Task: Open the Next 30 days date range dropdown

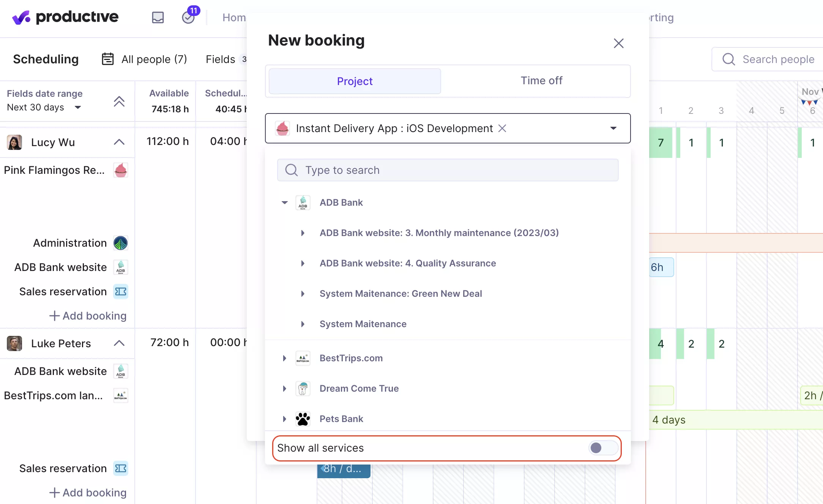Action: coord(44,107)
